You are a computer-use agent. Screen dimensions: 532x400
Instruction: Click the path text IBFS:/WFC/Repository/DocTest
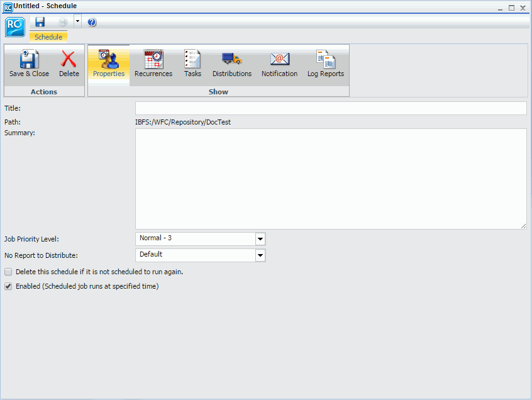(183, 122)
